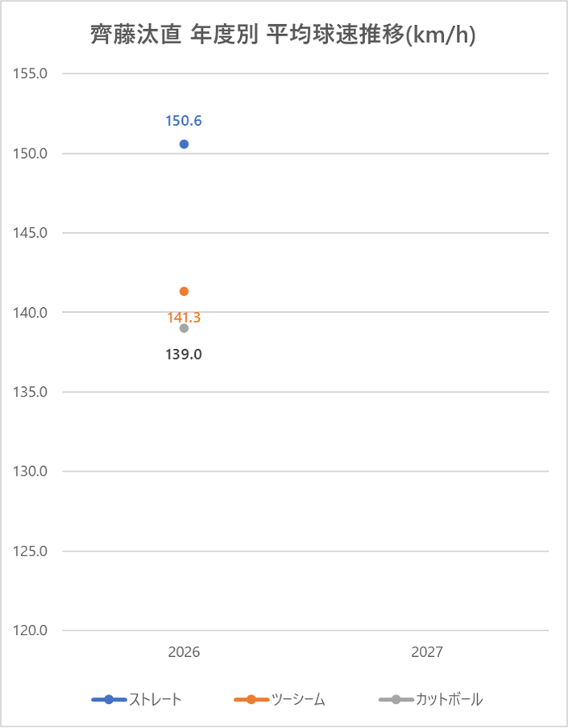Click the chart title 齊藤汰直 年度別 平均球速推移
Viewport: 568px width, 728px height.
(x=282, y=35)
